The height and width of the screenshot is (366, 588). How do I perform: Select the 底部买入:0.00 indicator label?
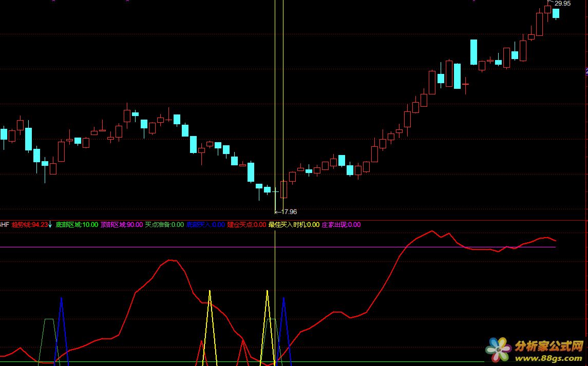(x=205, y=225)
